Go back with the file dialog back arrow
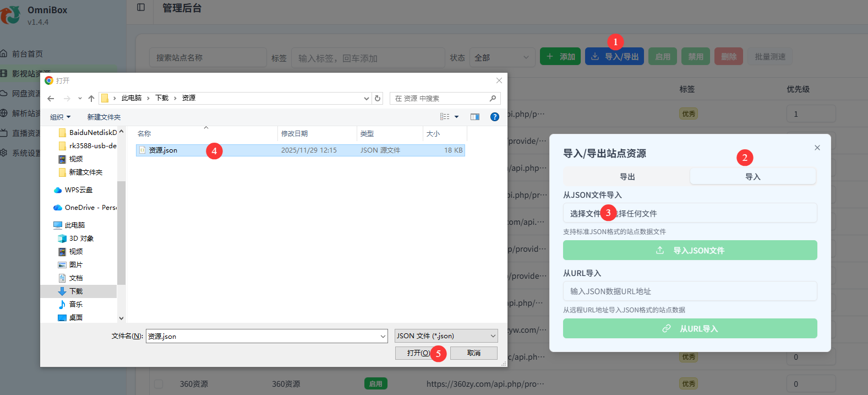Viewport: 868px width, 395px height. (x=51, y=99)
